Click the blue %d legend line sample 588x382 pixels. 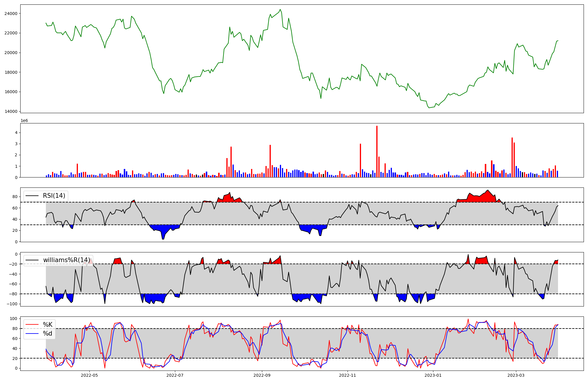tap(32, 334)
